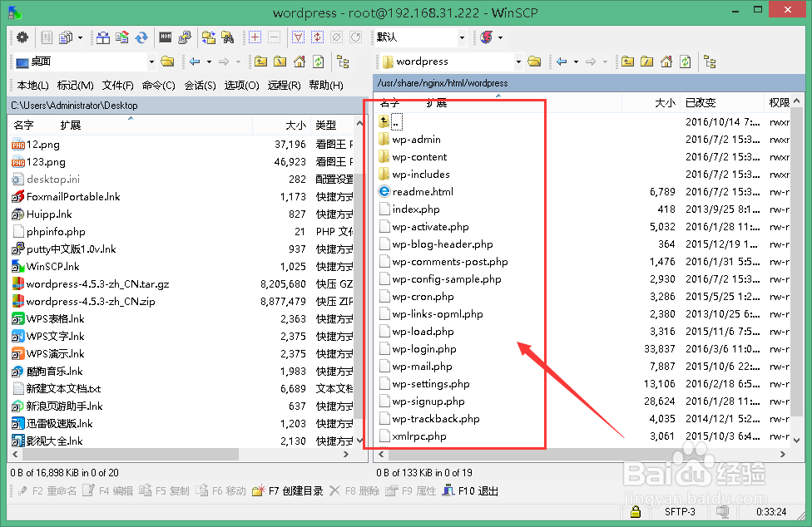The width and height of the screenshot is (812, 527).
Task: Click Find Files binoculars icon
Action: (x=228, y=37)
